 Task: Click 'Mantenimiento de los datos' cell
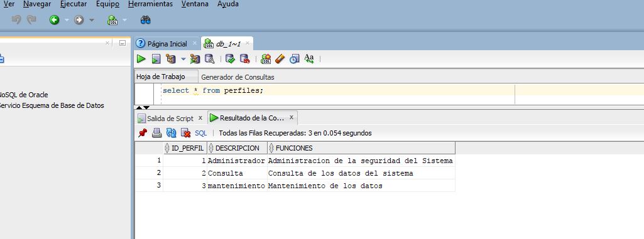361,186
